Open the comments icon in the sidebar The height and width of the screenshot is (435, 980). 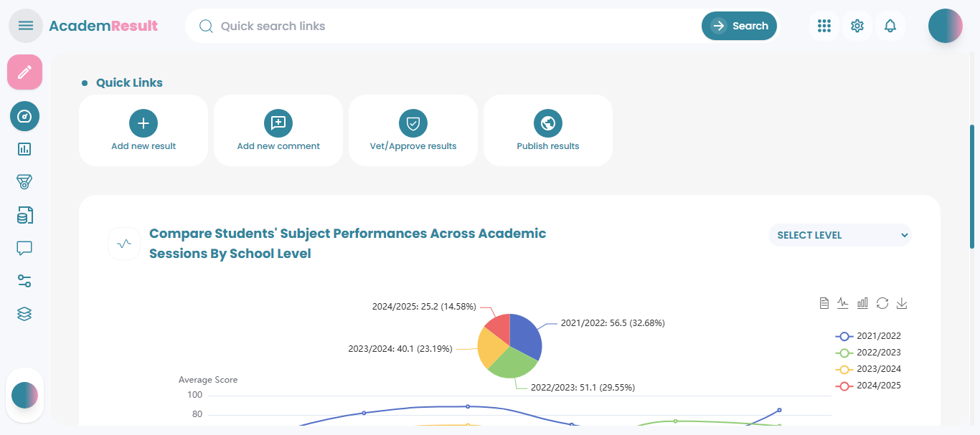pos(24,247)
